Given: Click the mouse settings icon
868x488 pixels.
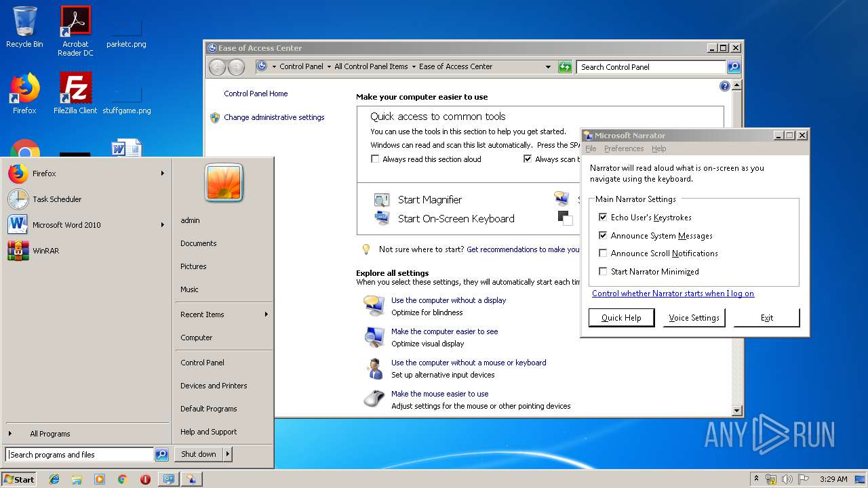Looking at the screenshot, I should coord(374,399).
